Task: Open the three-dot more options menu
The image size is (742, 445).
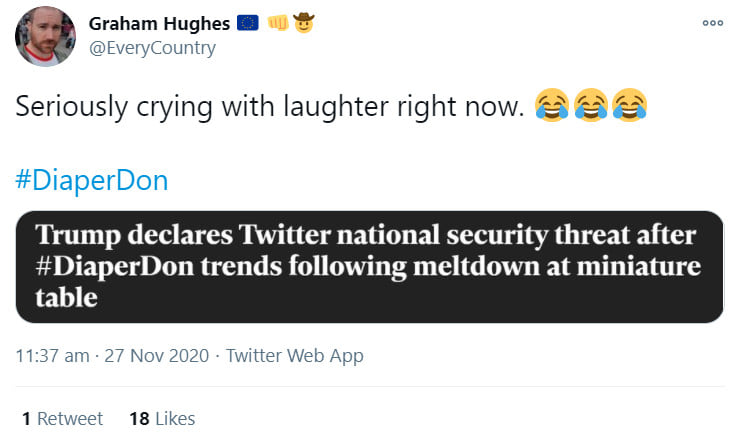Action: coord(712,23)
